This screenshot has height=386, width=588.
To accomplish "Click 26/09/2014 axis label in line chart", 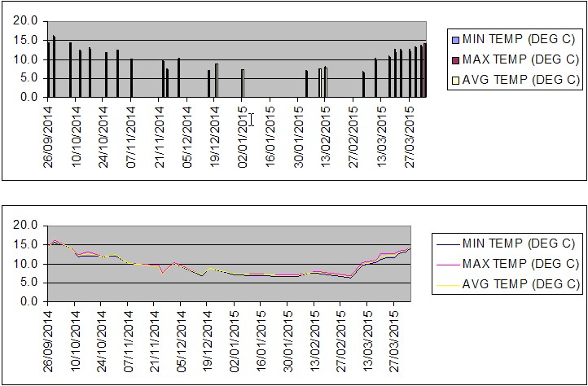I will [49, 341].
